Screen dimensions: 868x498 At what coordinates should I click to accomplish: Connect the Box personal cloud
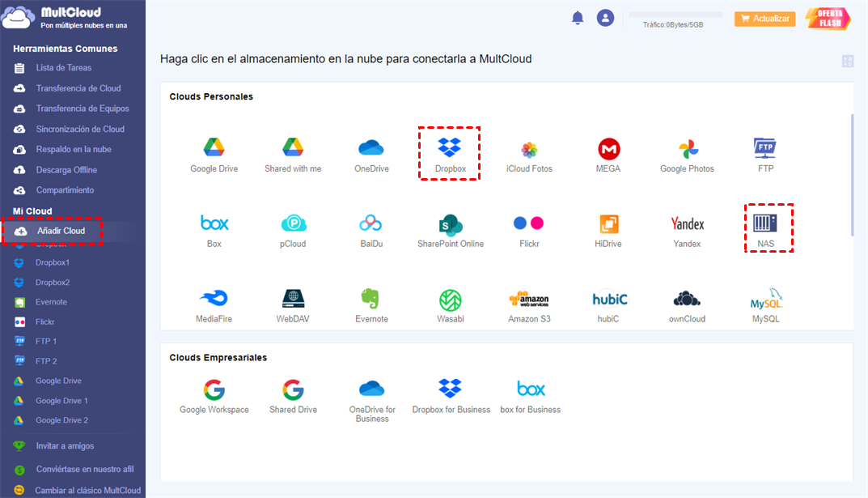point(214,231)
